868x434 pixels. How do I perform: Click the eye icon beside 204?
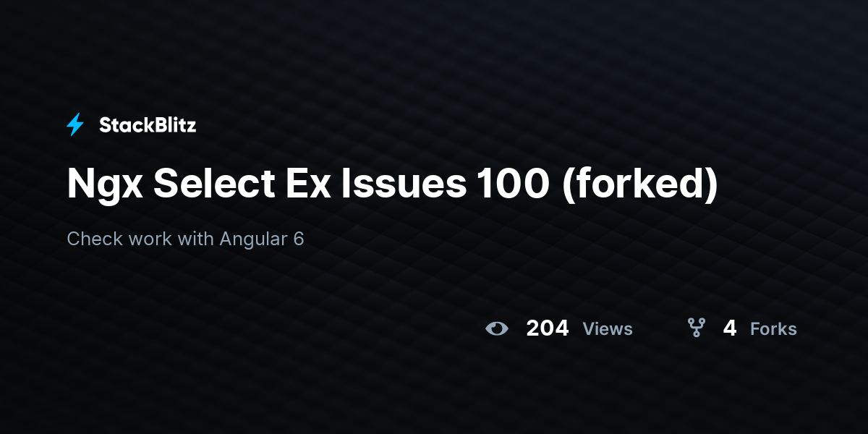tap(497, 328)
